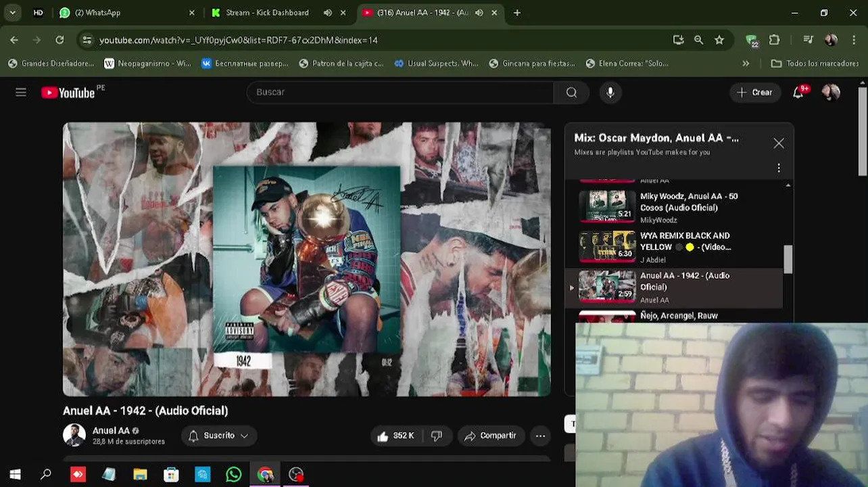Switch to the HD tab
868x487 pixels.
[39, 12]
